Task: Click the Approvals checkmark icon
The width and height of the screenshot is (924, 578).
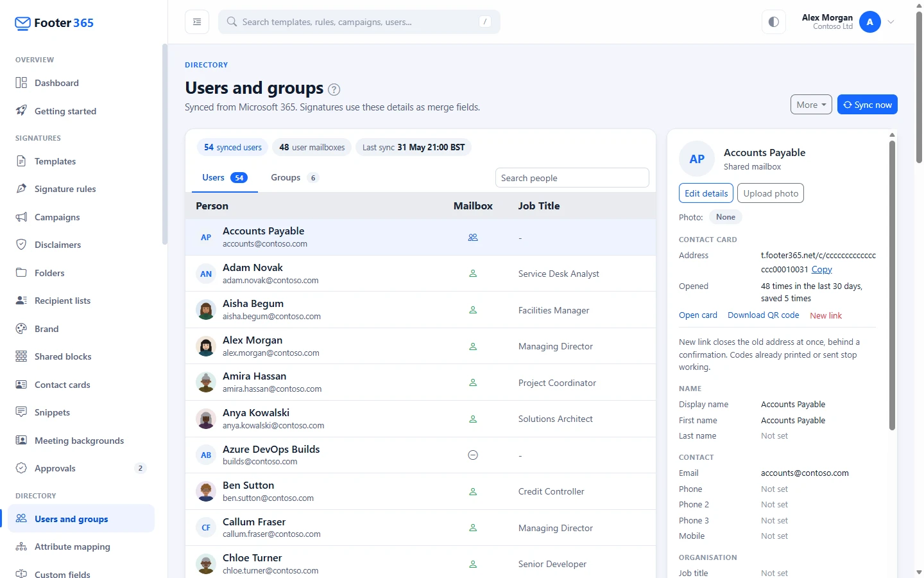Action: pos(21,468)
